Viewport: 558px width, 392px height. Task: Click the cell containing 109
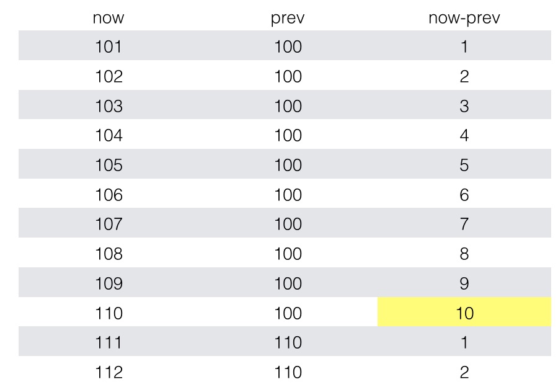tap(108, 283)
